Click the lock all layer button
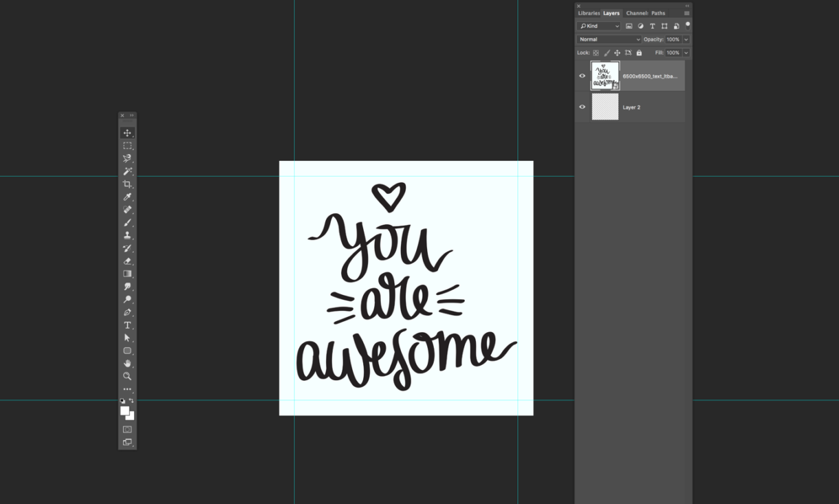This screenshot has height=504, width=839. click(x=639, y=53)
